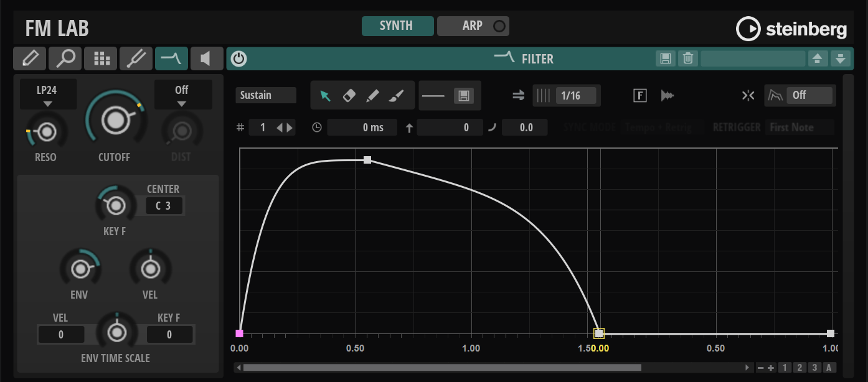
Task: Save the filter preset with disk icon
Action: pos(666,58)
